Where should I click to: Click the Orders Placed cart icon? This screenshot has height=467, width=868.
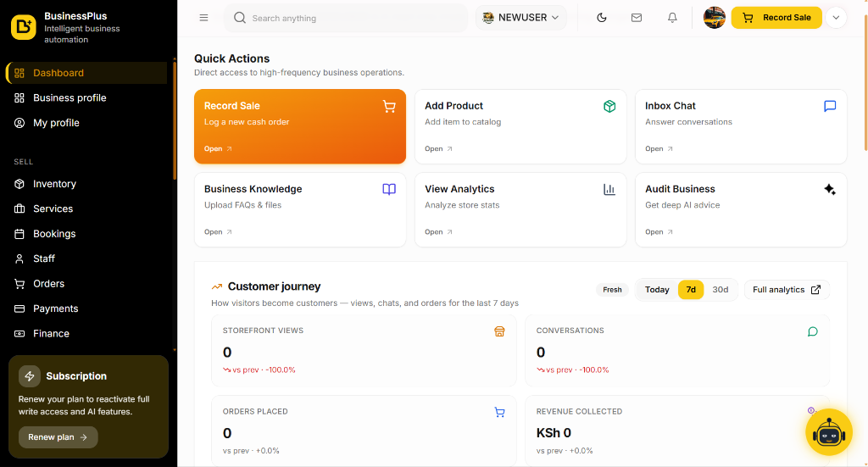pyautogui.click(x=499, y=412)
